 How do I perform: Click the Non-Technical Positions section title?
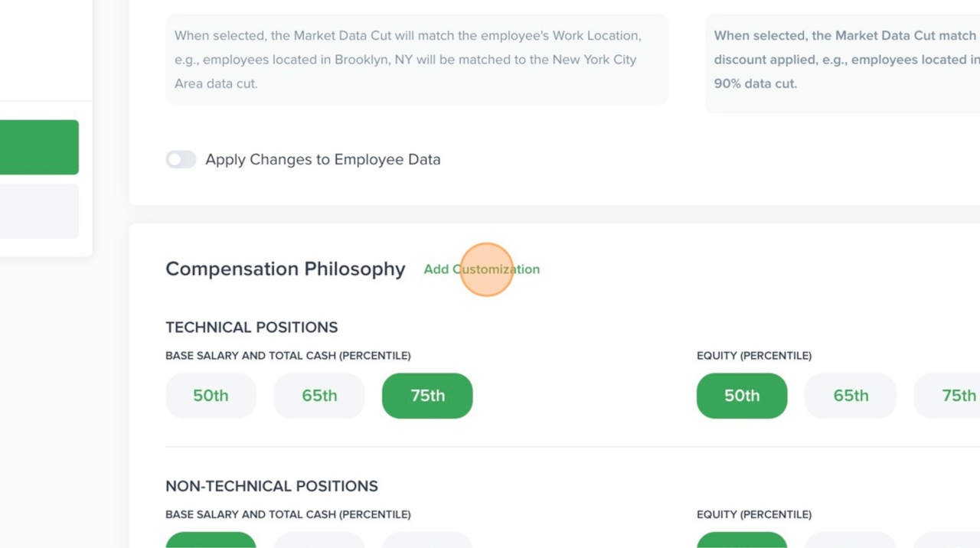(272, 486)
